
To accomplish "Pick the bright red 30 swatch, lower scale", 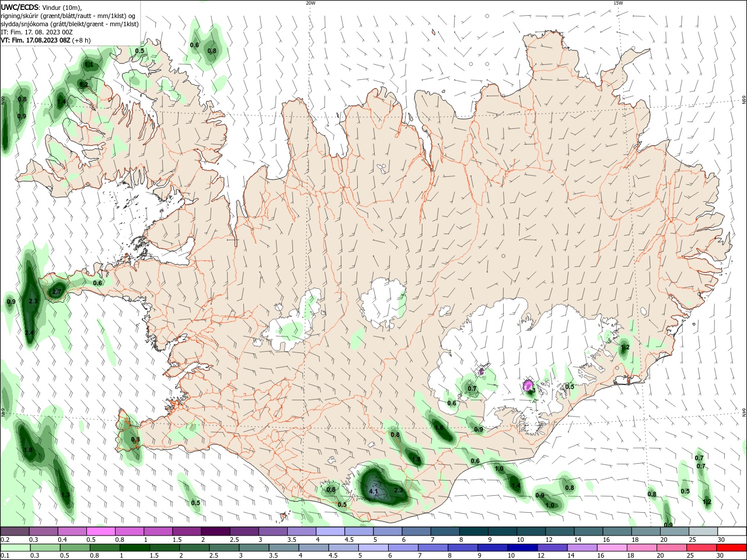I will [731, 548].
